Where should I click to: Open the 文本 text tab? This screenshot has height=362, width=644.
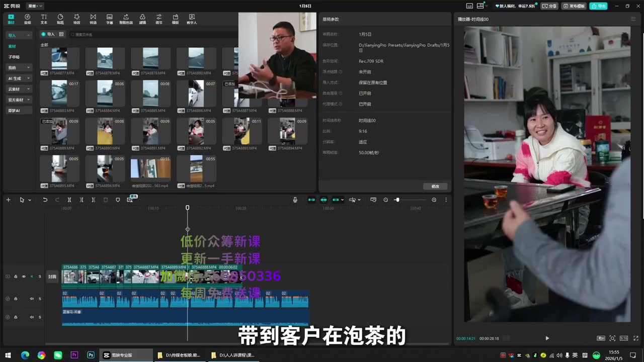pyautogui.click(x=44, y=19)
